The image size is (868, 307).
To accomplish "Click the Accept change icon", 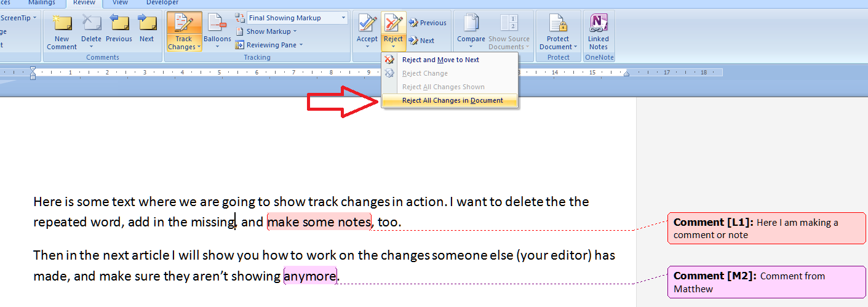I will (x=367, y=25).
